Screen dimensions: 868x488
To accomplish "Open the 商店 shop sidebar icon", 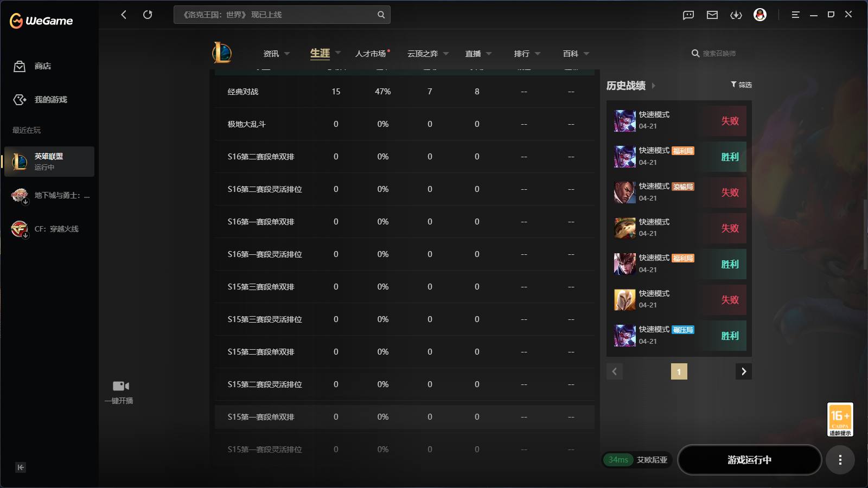I will click(x=20, y=66).
